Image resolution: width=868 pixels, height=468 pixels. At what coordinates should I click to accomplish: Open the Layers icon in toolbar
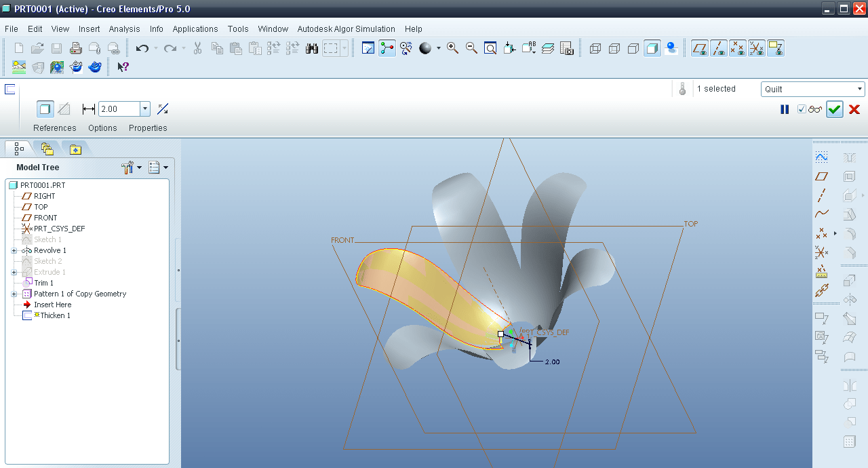tap(548, 48)
